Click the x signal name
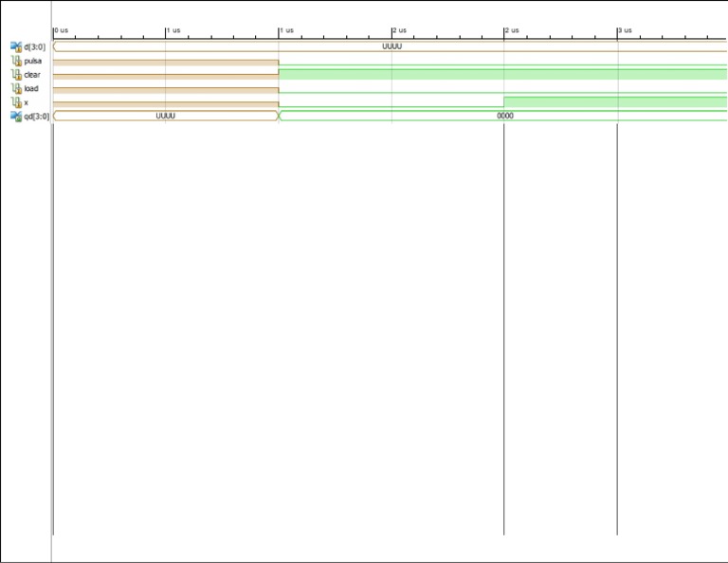 (x=26, y=102)
